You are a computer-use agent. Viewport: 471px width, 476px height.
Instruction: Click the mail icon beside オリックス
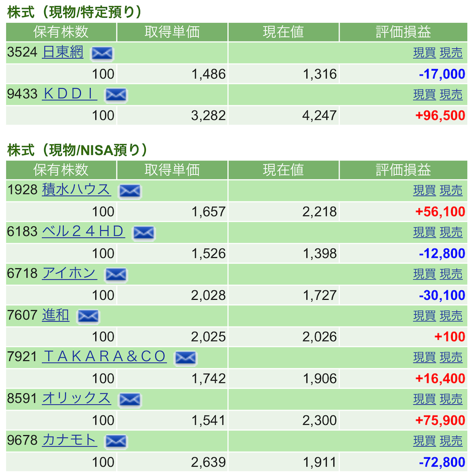[130, 400]
